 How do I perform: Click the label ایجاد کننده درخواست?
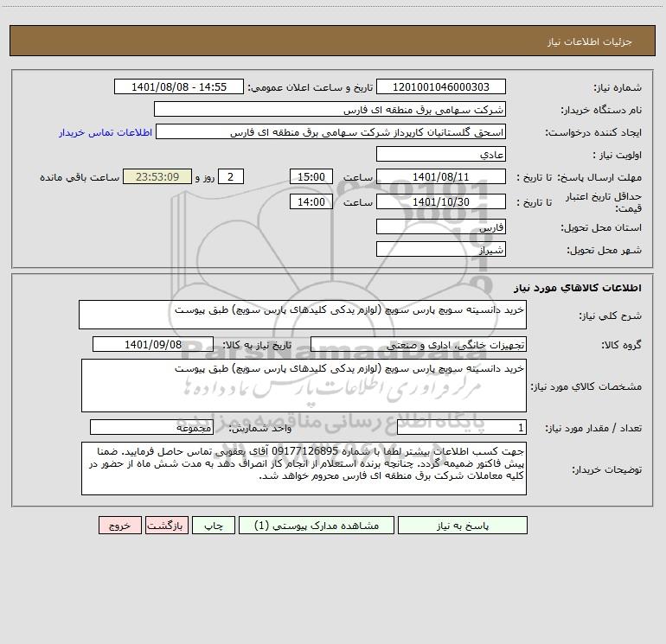point(593,133)
